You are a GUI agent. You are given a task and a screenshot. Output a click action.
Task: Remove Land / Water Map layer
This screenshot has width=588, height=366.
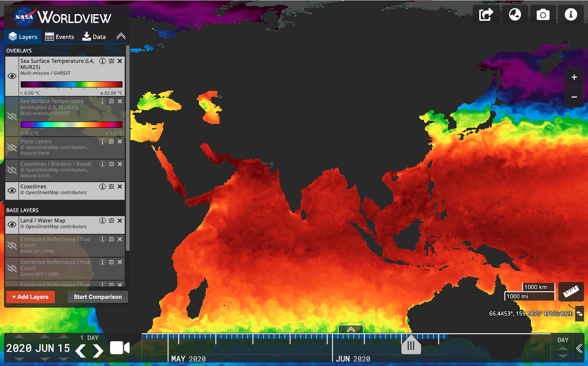[120, 221]
